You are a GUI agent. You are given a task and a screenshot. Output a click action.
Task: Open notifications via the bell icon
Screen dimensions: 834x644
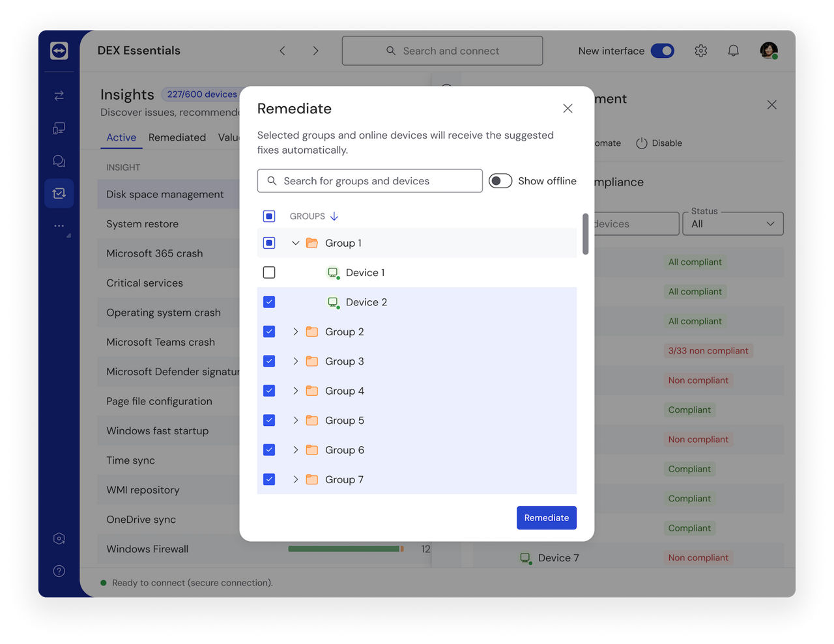coord(733,50)
